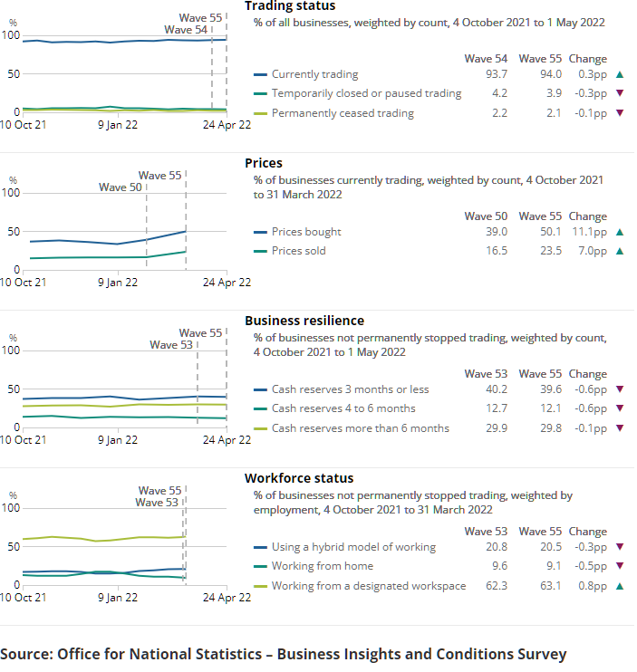Select Wave 53 marker on Business resilience chart
This screenshot has height=672, width=637.
point(170,345)
